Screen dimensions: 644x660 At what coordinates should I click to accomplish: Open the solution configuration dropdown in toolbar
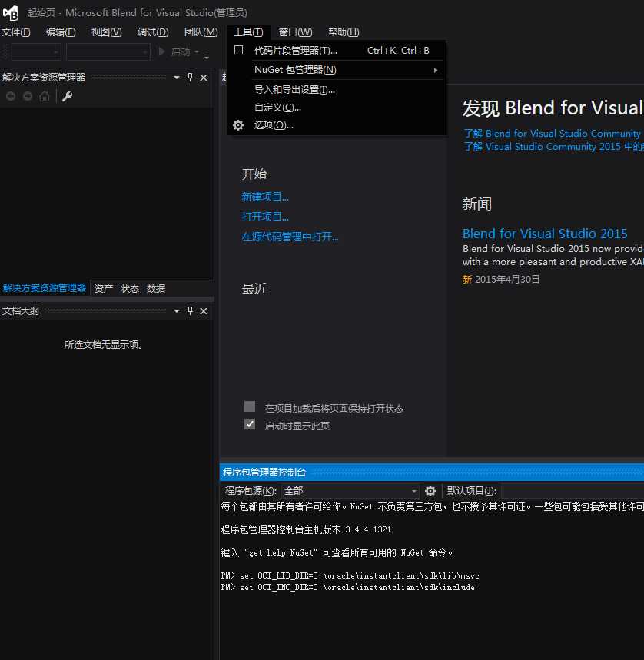(x=36, y=52)
